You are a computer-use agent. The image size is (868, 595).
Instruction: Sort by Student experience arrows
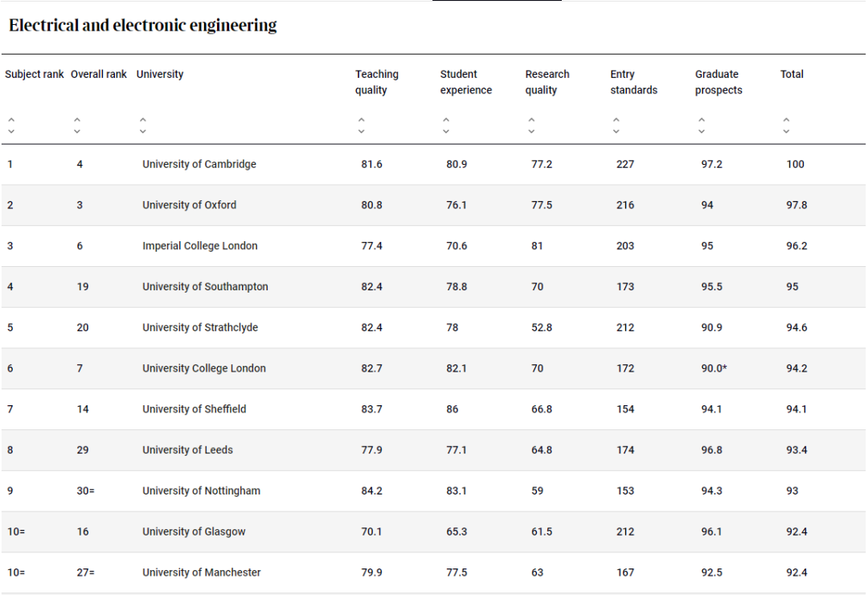click(446, 125)
